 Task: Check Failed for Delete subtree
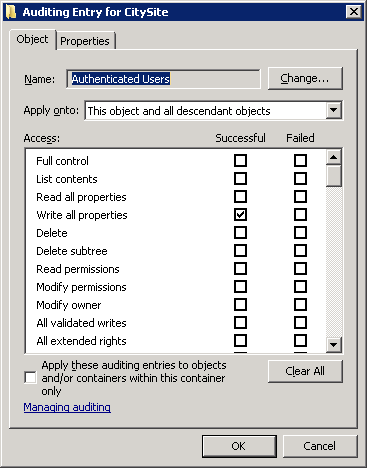(300, 251)
